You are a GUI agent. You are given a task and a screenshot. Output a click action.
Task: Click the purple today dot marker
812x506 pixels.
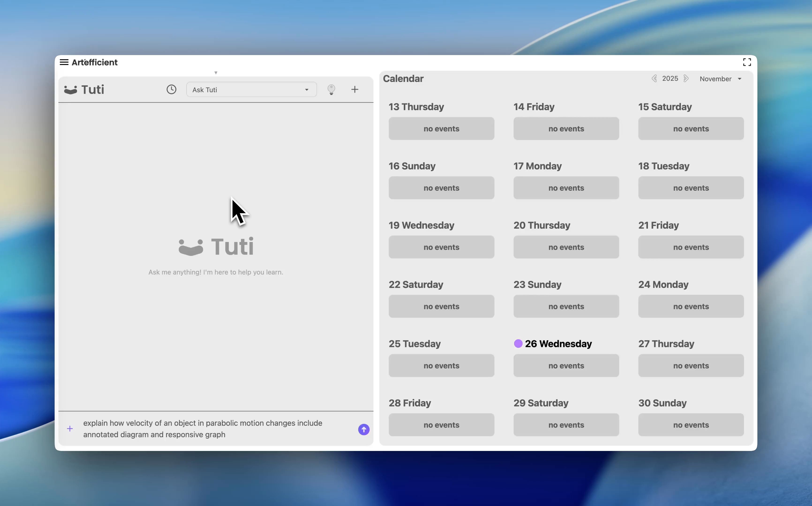[518, 344]
